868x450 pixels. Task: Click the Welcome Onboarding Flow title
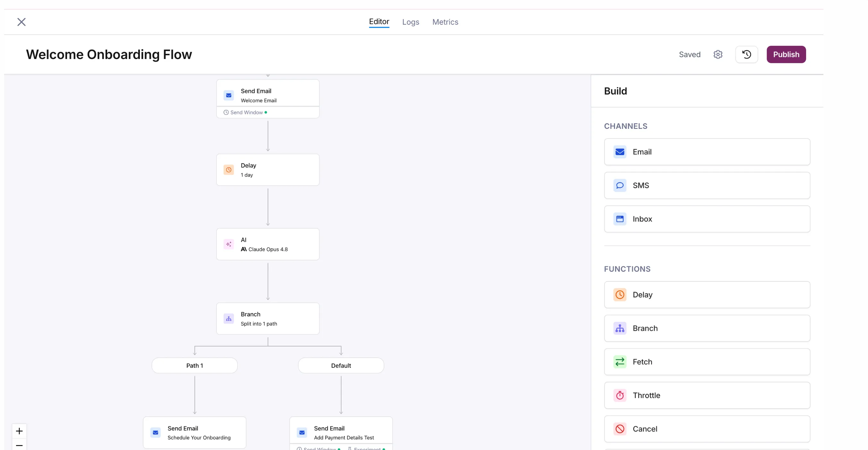pyautogui.click(x=109, y=54)
